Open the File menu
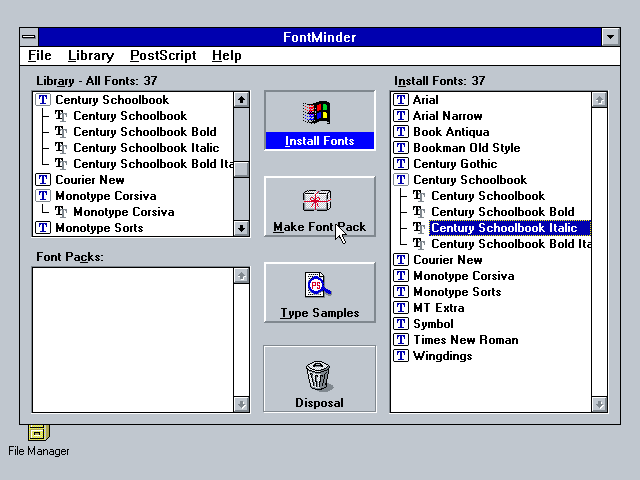This screenshot has width=640, height=480. pyautogui.click(x=40, y=56)
